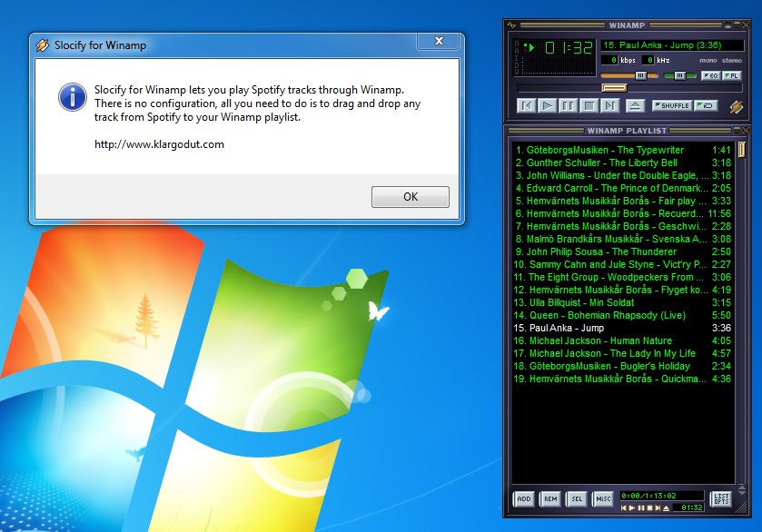762x532 pixels.
Task: Open the SEL menu in the playlist
Action: (577, 499)
